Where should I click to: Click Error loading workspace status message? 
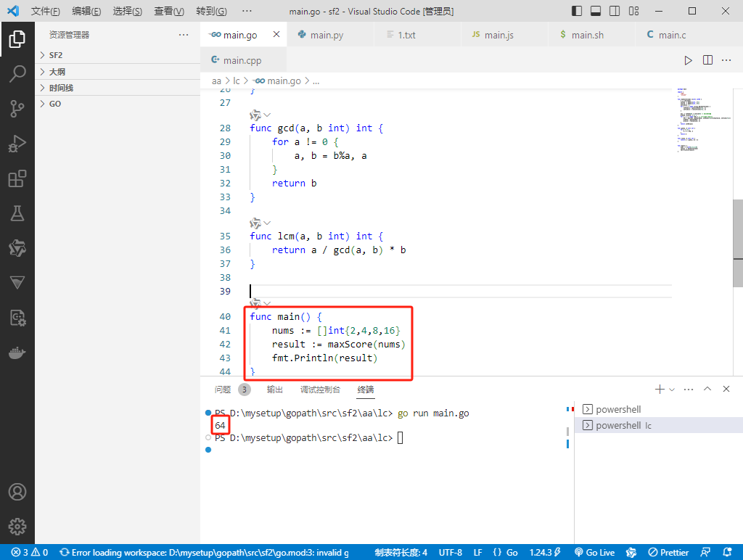coord(204,553)
